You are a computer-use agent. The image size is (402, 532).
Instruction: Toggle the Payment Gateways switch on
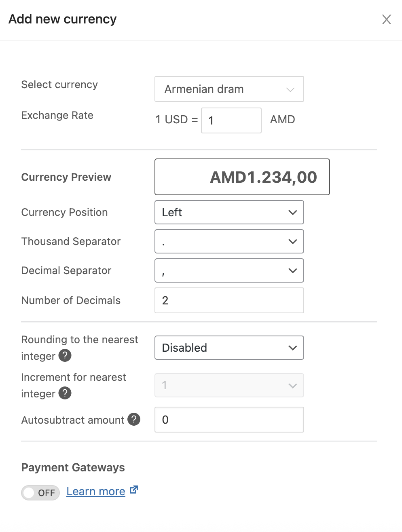coord(40,492)
